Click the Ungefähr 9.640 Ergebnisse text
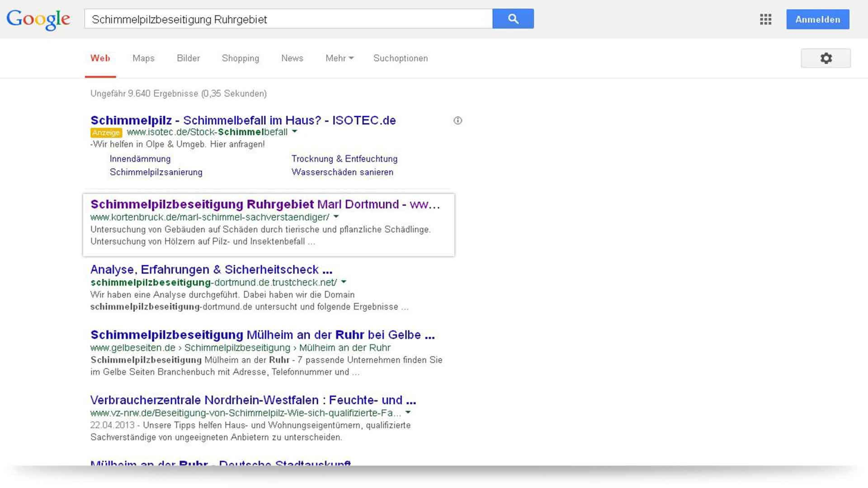This screenshot has width=868, height=488. pyautogui.click(x=179, y=94)
